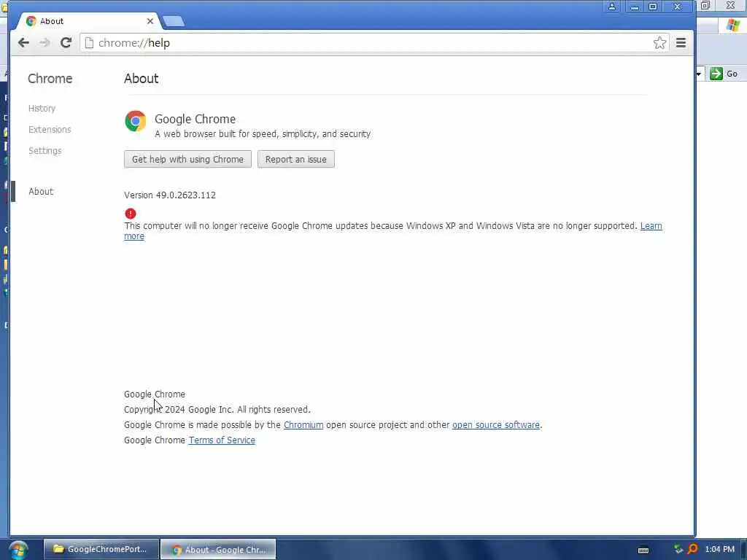Open the Terms of Service link
747x560 pixels.
coord(222,440)
